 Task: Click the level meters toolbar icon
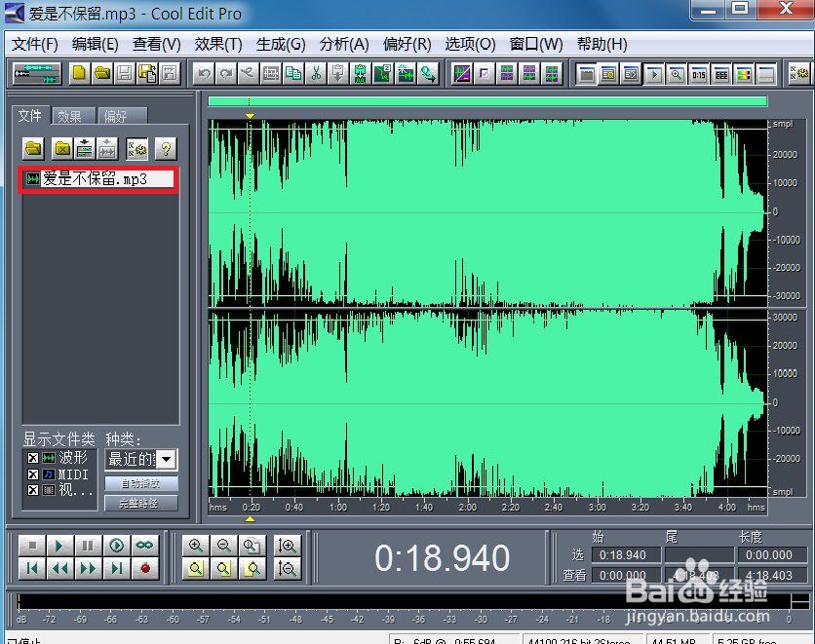[743, 74]
